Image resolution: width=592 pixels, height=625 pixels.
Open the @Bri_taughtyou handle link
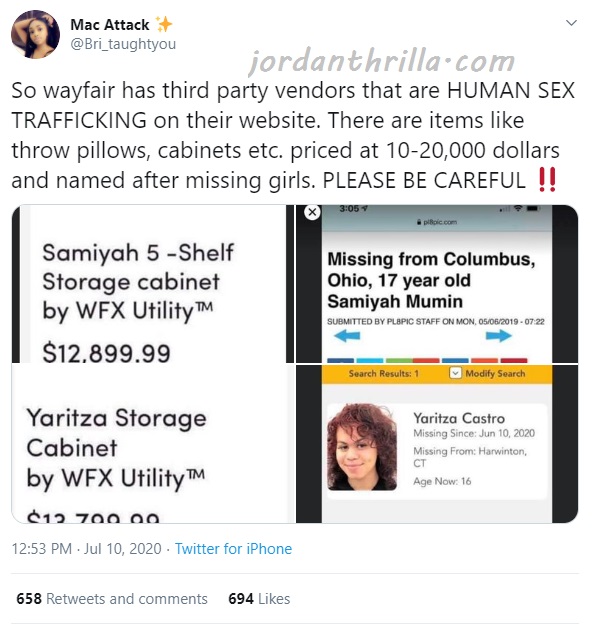[x=123, y=44]
